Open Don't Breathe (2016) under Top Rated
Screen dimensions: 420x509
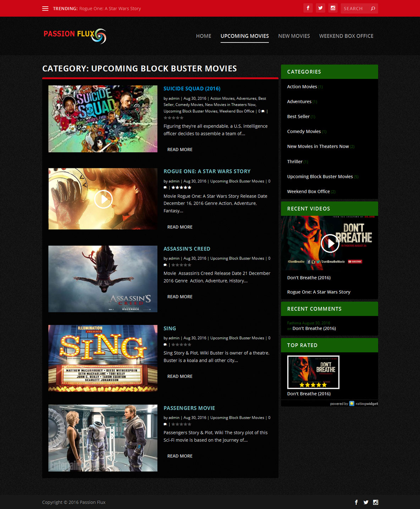click(309, 394)
